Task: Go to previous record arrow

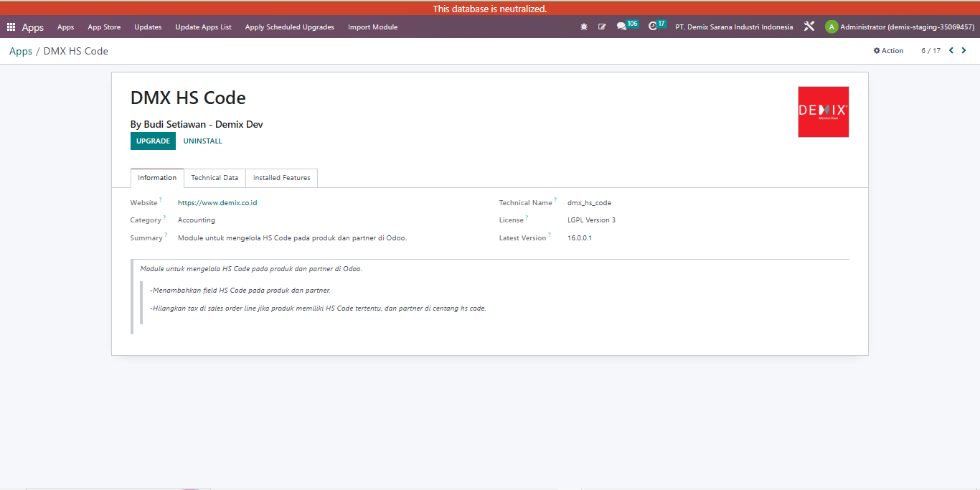Action: click(x=951, y=50)
